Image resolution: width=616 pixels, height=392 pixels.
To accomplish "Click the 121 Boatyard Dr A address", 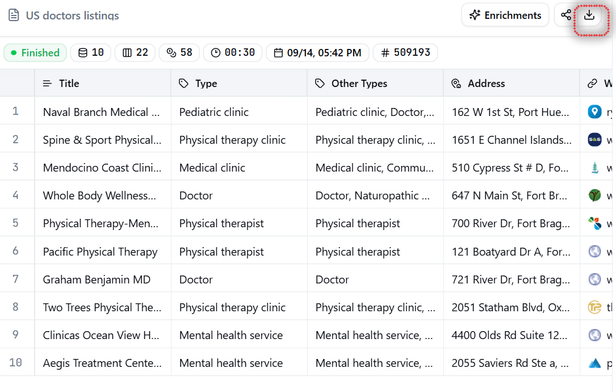I will click(x=512, y=251).
